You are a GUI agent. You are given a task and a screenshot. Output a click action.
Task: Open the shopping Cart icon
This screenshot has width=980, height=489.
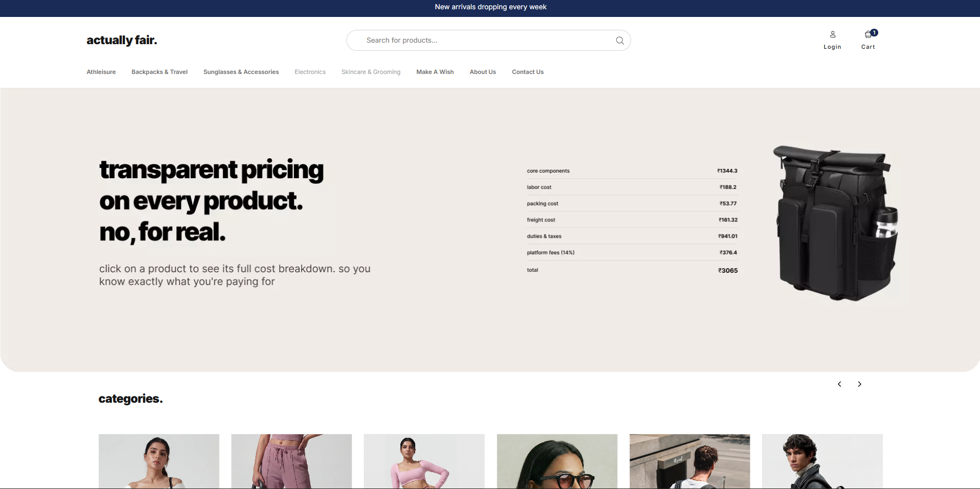pyautogui.click(x=868, y=35)
